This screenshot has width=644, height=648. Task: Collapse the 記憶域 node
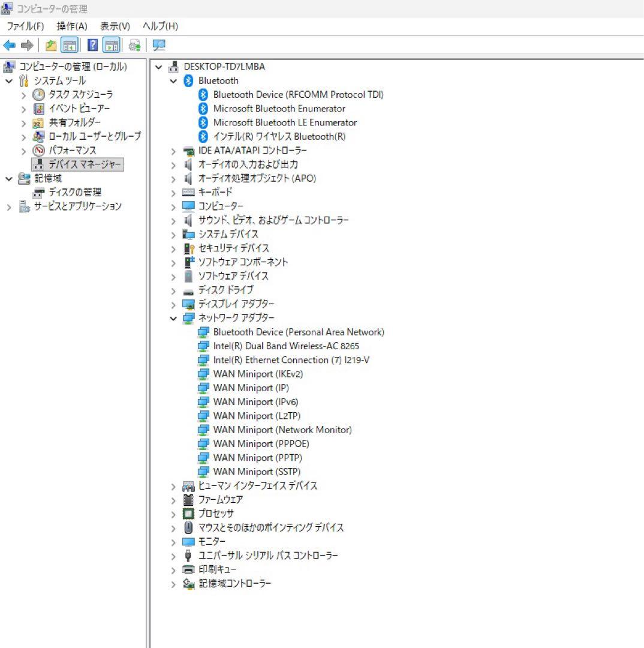click(x=8, y=179)
